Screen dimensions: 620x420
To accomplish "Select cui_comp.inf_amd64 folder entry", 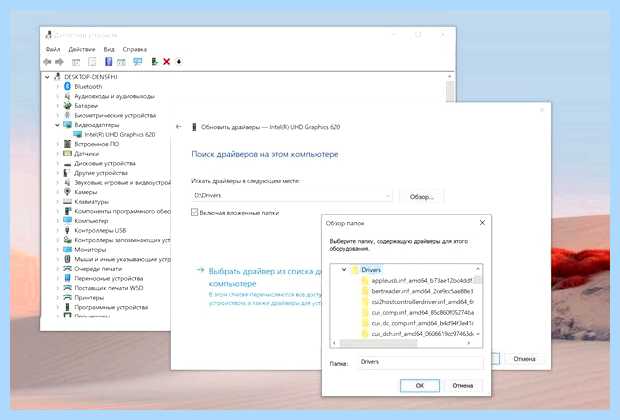I will (422, 313).
